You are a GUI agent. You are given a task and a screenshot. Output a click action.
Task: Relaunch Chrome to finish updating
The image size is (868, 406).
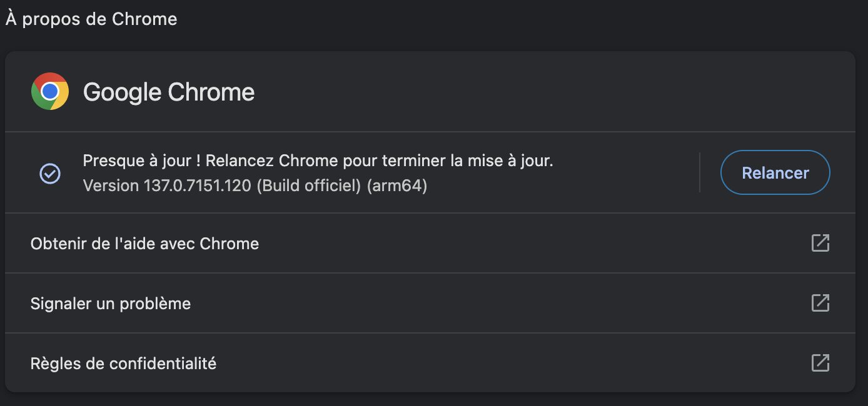coord(775,172)
